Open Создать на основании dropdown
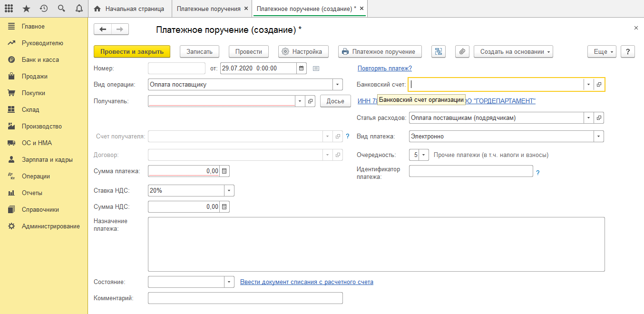Image resolution: width=644 pixels, height=314 pixels. pyautogui.click(x=513, y=51)
